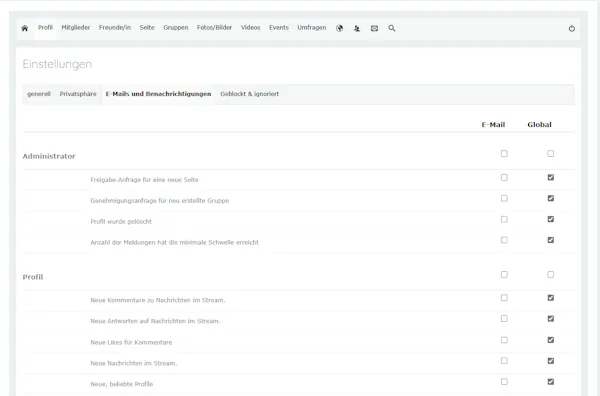
Task: Open the friend requests icon
Action: click(x=357, y=28)
